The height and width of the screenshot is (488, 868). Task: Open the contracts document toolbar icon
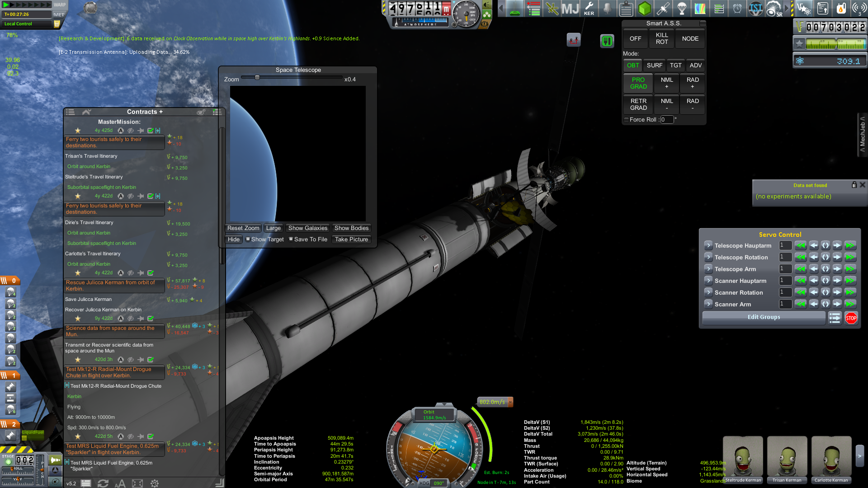coord(822,8)
